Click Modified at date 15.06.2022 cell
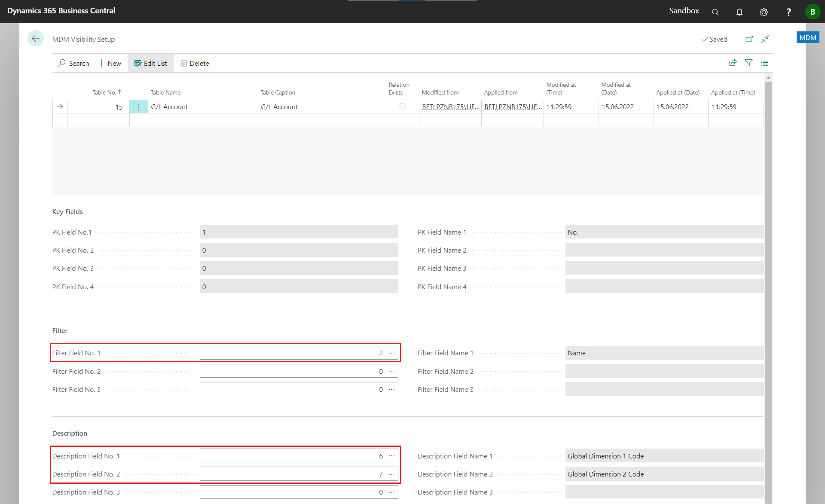825x504 pixels. 626,107
